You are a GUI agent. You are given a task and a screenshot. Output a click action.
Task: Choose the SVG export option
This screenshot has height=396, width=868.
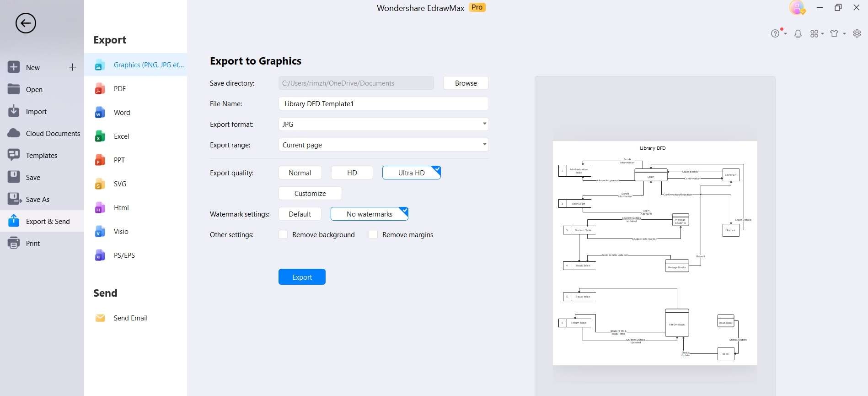click(120, 184)
